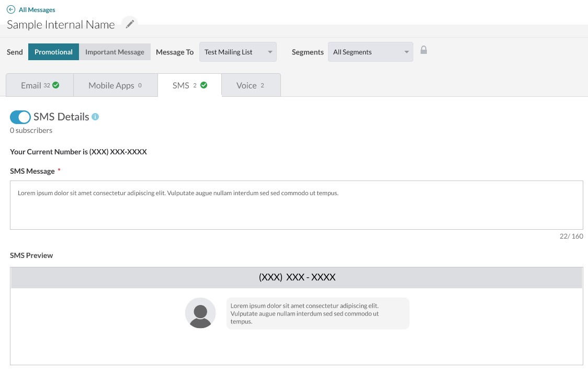The width and height of the screenshot is (588, 371).
Task: Click the Segments label
Action: tap(308, 52)
